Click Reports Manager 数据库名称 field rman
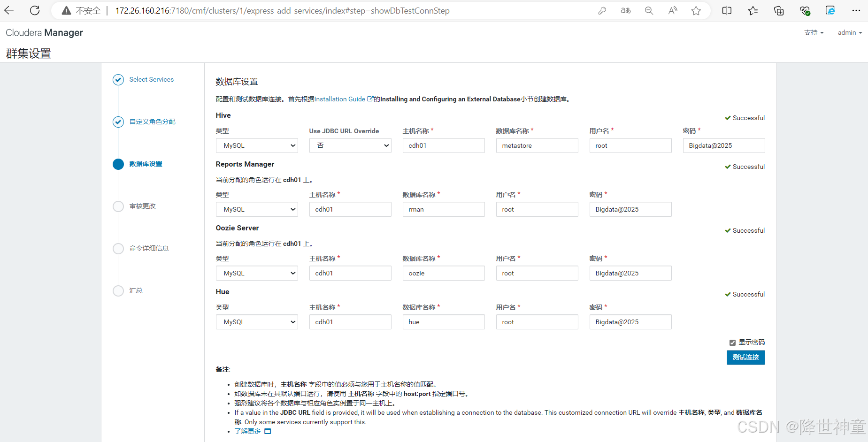The image size is (868, 442). point(444,209)
